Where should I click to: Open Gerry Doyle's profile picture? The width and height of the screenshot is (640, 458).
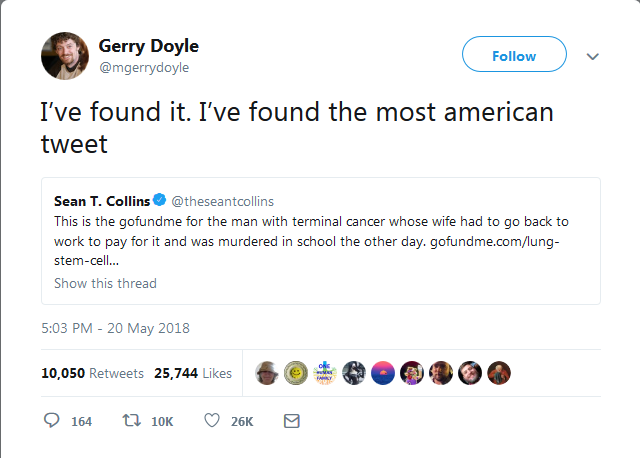tap(65, 55)
